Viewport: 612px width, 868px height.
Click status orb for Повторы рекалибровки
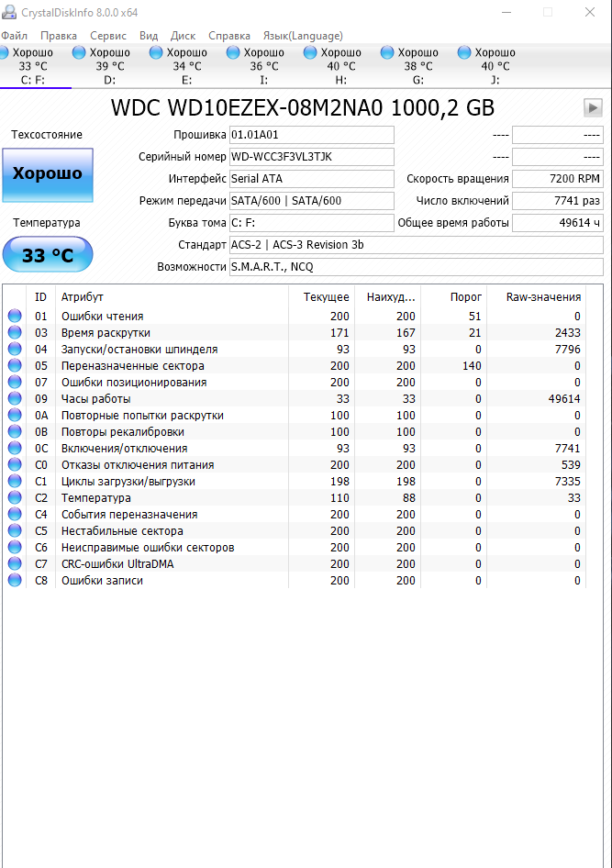15,431
